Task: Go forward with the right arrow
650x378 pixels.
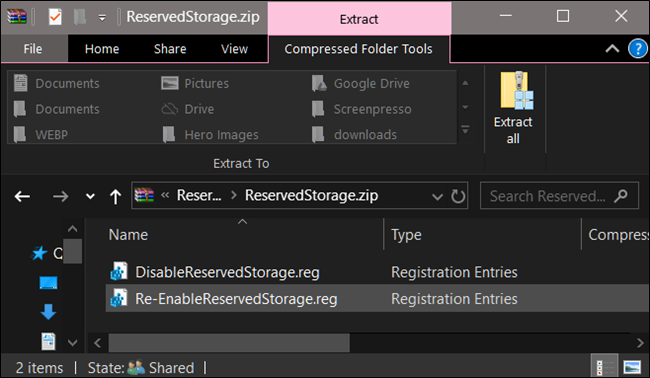Action: point(61,196)
